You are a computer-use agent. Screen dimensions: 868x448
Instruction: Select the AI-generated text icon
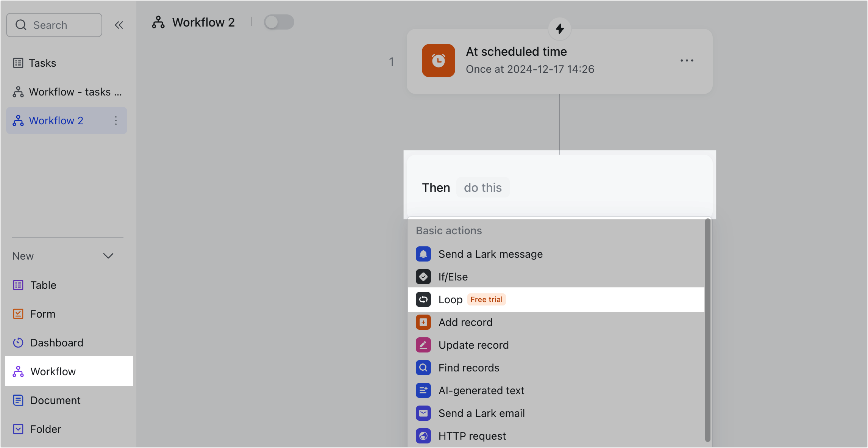click(x=423, y=390)
